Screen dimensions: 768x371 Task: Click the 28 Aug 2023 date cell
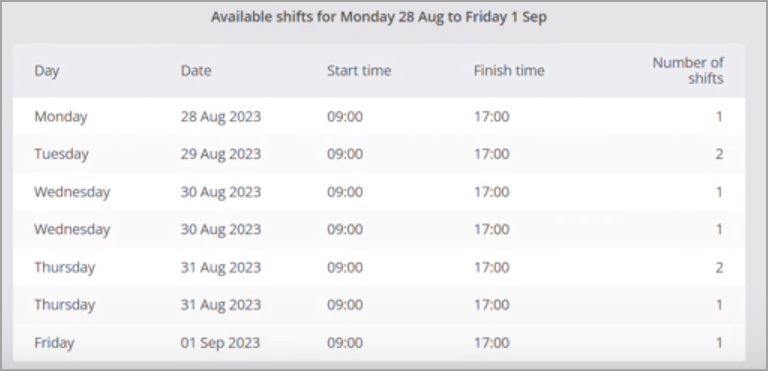[x=220, y=117]
